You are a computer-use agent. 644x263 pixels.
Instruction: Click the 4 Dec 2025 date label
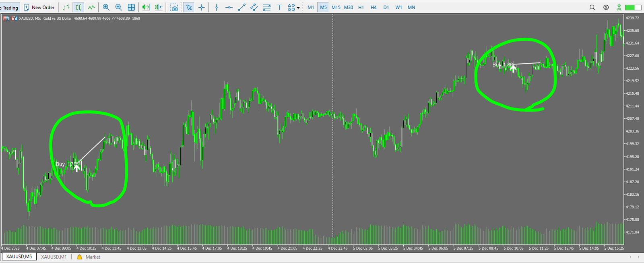coord(10,248)
